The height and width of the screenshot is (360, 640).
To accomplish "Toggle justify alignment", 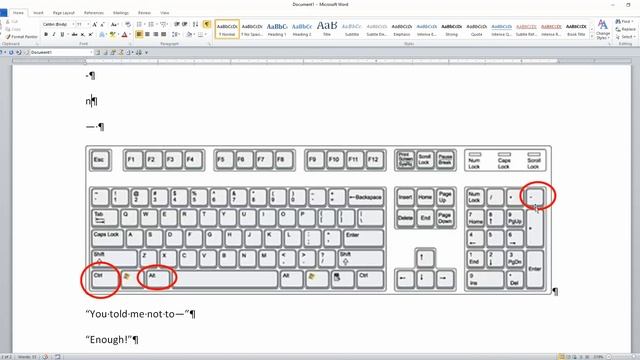I will (x=164, y=34).
